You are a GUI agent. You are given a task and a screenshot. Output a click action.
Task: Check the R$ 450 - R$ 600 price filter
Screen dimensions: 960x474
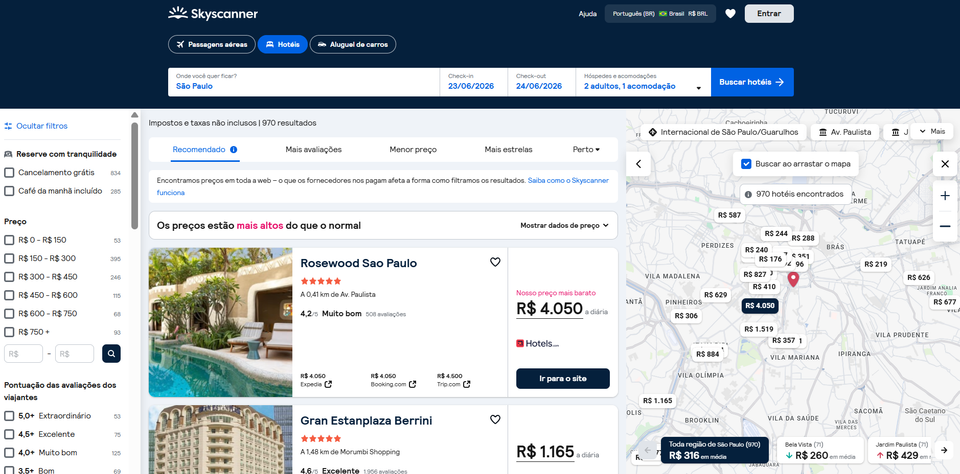click(x=9, y=295)
